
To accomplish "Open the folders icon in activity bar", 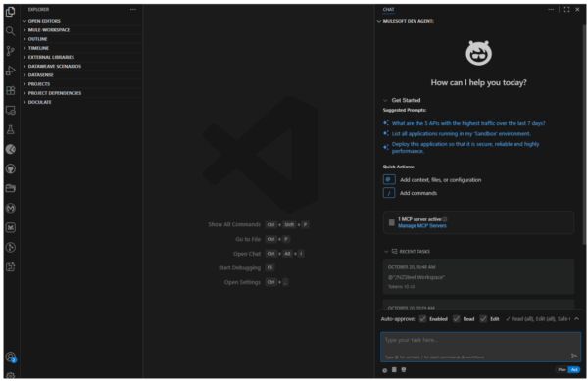I will [x=11, y=188].
